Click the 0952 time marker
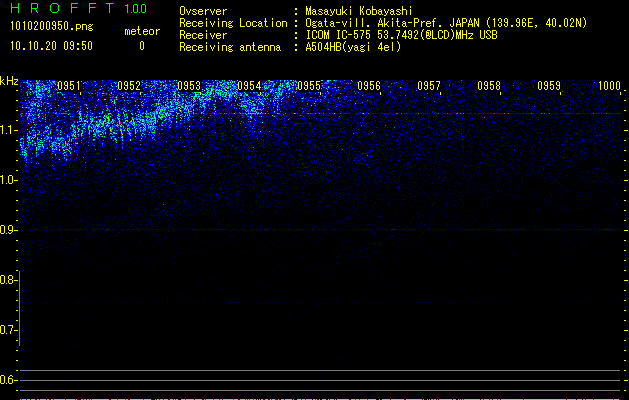Screen dimensions: 629x400 pos(129,86)
